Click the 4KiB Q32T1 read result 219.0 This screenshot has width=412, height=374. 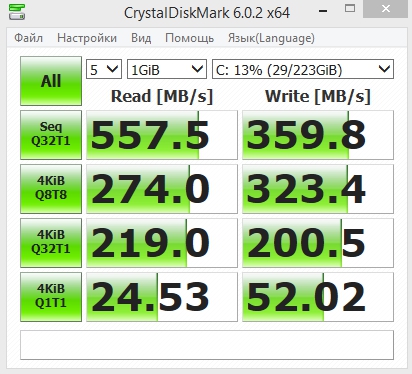[x=162, y=243]
